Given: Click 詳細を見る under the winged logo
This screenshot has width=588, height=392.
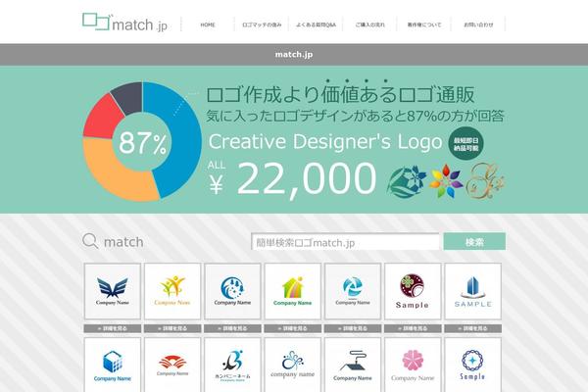Looking at the screenshot, I should pos(113,328).
